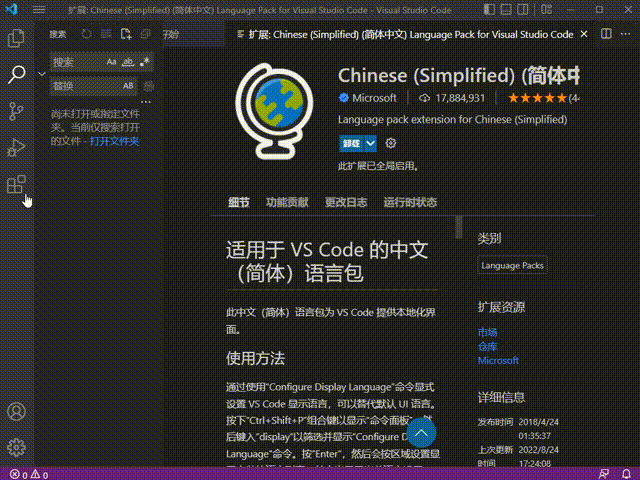
Task: Click the feedback icon in status bar
Action: click(604, 474)
